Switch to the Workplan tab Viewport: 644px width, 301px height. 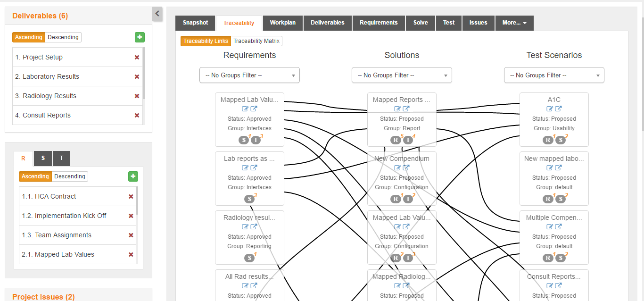(x=282, y=23)
